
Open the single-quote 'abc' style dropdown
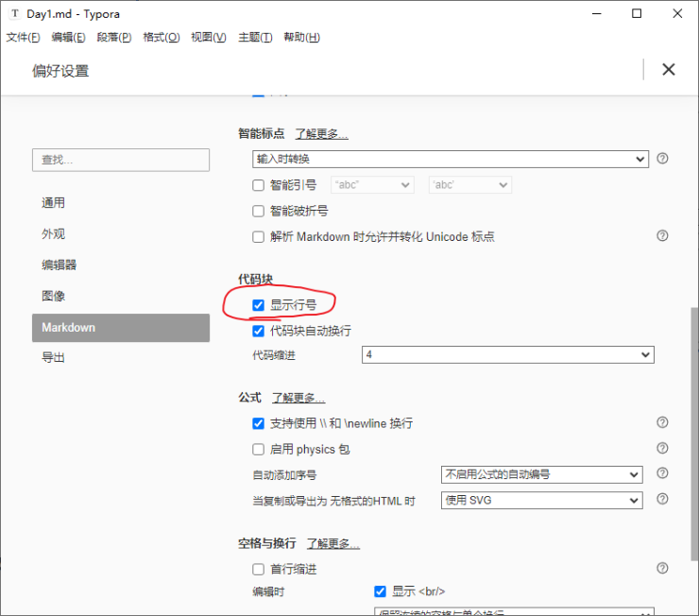tap(469, 185)
